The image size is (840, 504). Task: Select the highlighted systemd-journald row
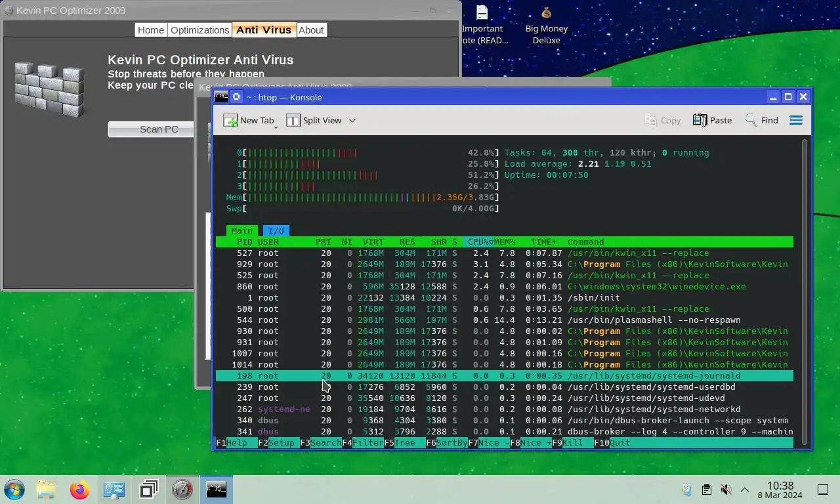[x=505, y=375]
